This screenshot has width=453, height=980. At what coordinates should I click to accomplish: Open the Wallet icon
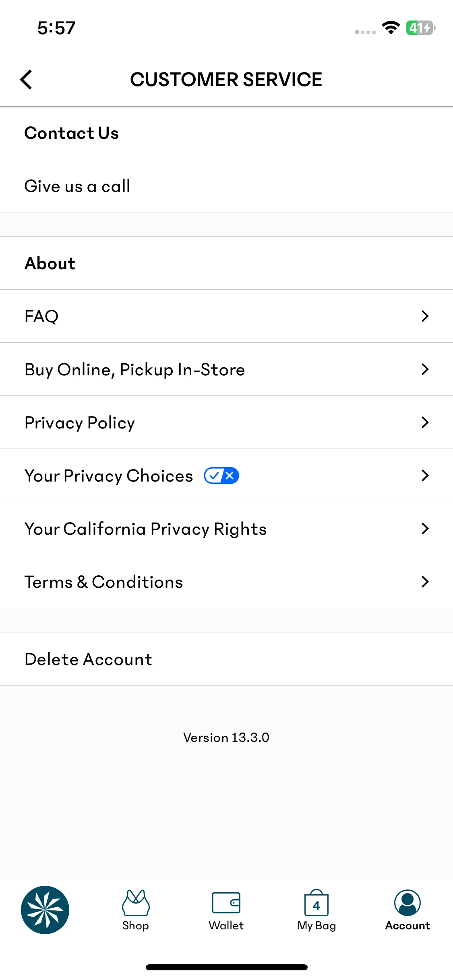coord(226,903)
